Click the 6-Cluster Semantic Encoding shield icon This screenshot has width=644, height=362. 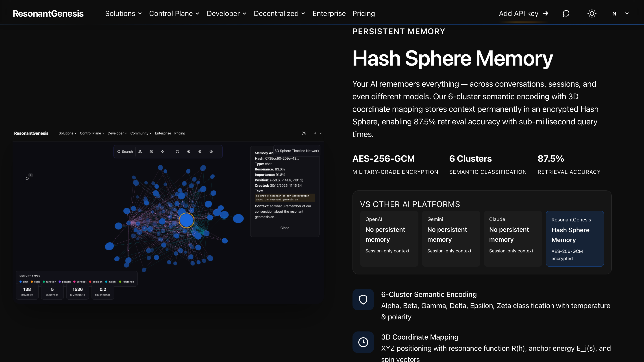point(363,299)
